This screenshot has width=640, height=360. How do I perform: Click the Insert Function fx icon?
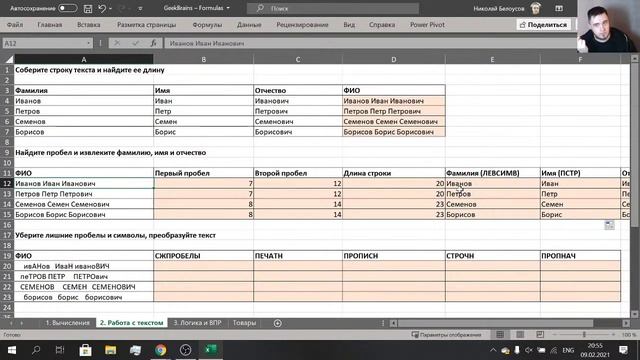[153, 43]
